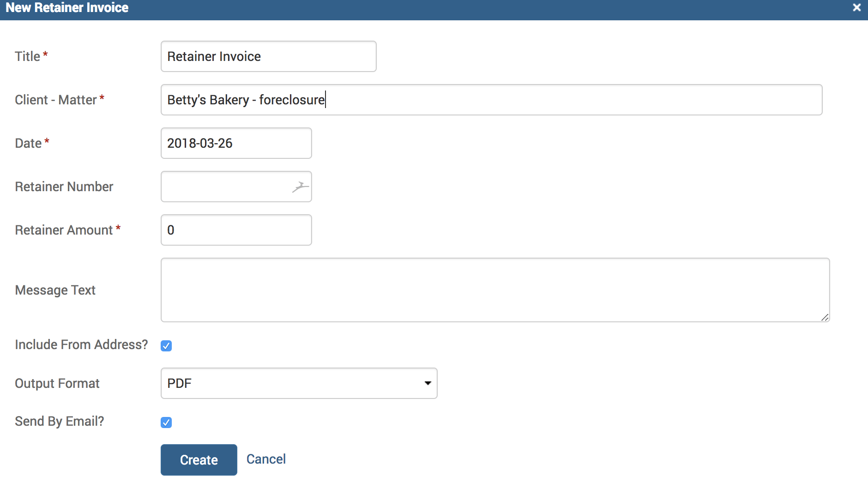868x495 pixels.
Task: Close the New Retainer Invoice dialog
Action: pyautogui.click(x=856, y=8)
